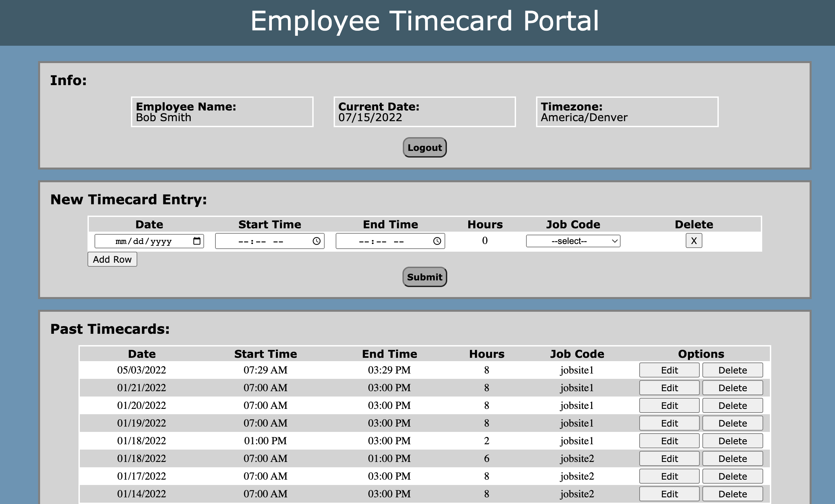Delete the 01/20/2022 timecard
This screenshot has height=504, width=835.
733,405
